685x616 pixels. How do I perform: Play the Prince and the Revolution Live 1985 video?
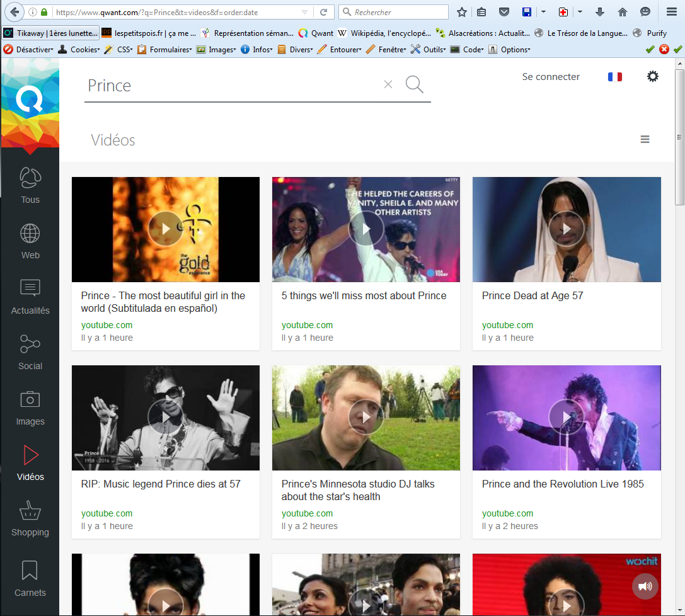point(566,417)
